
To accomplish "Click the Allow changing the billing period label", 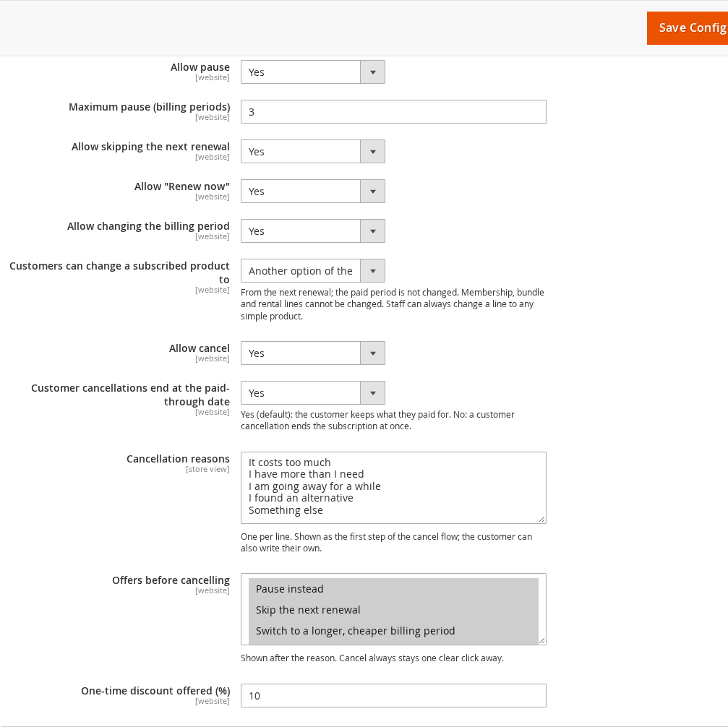I will pos(149,226).
